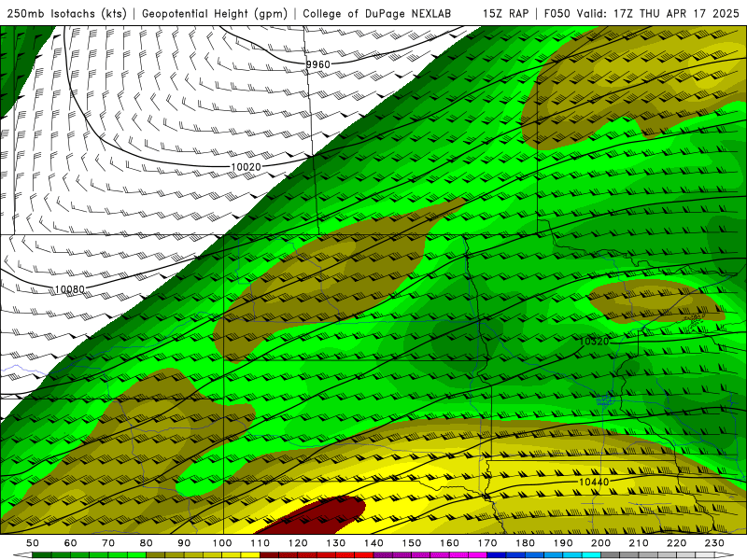Click the 190 value on the color scale
The width and height of the screenshot is (747, 560).
(563, 543)
